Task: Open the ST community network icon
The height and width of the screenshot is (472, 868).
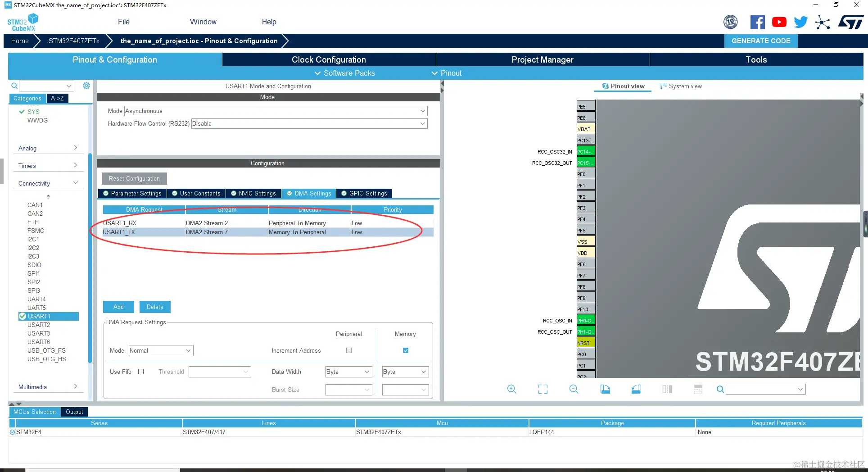Action: tap(823, 22)
